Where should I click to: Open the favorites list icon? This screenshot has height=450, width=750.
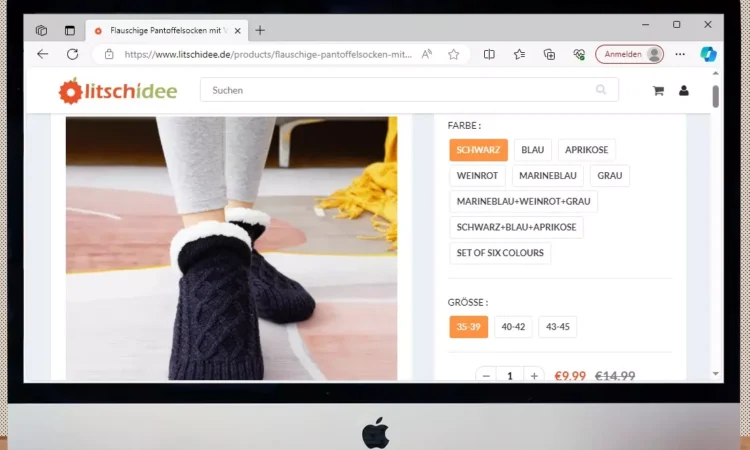tap(519, 55)
